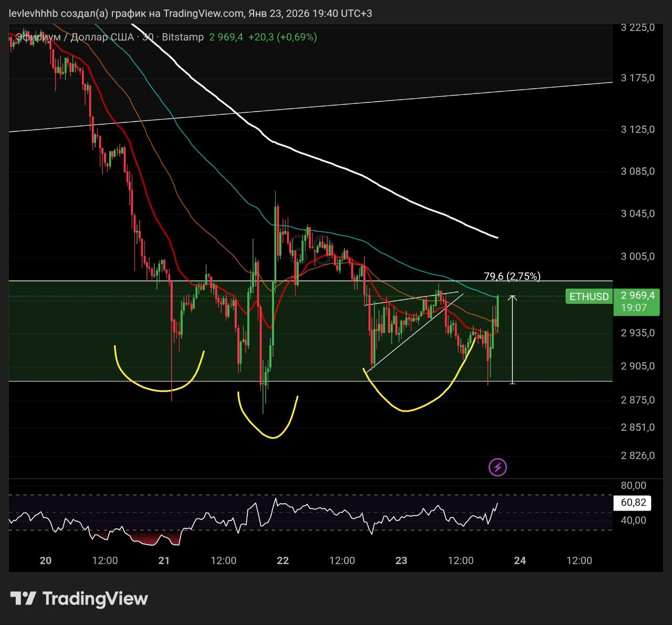Viewport: 672px width, 625px height.
Task: Click the RSI value label 60,82
Action: [x=633, y=503]
